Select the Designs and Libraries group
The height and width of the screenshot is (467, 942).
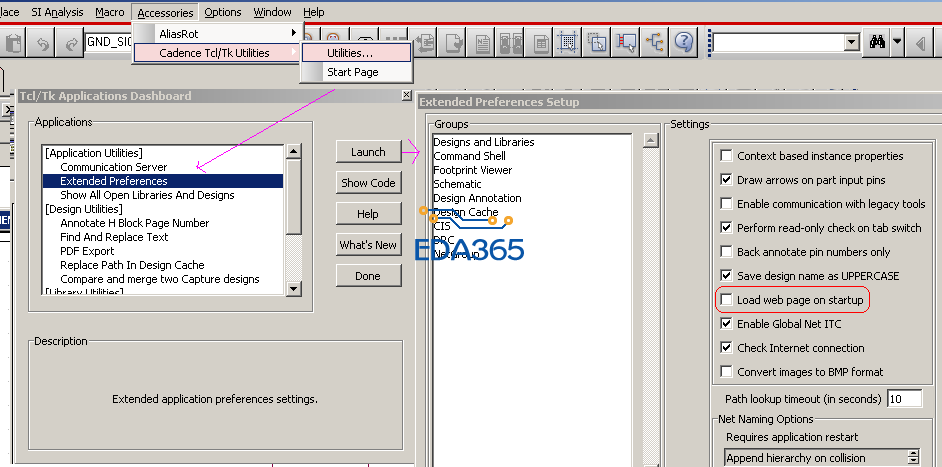[x=484, y=142]
